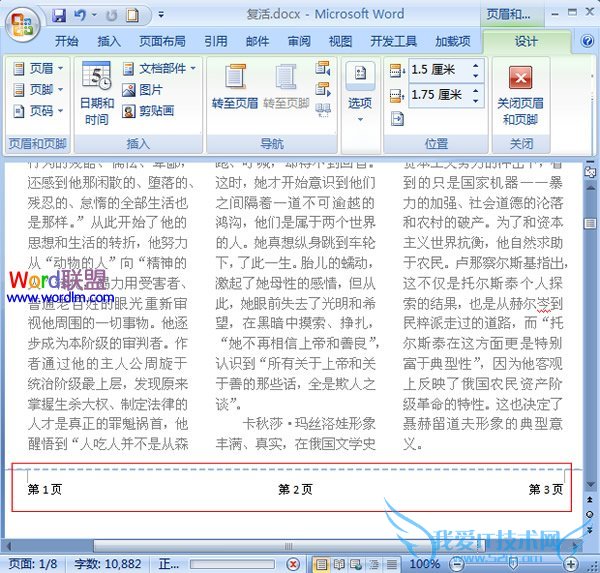Edit the 1.75 厘米 footer distance field
Image resolution: width=600 pixels, height=573 pixels.
tap(440, 95)
